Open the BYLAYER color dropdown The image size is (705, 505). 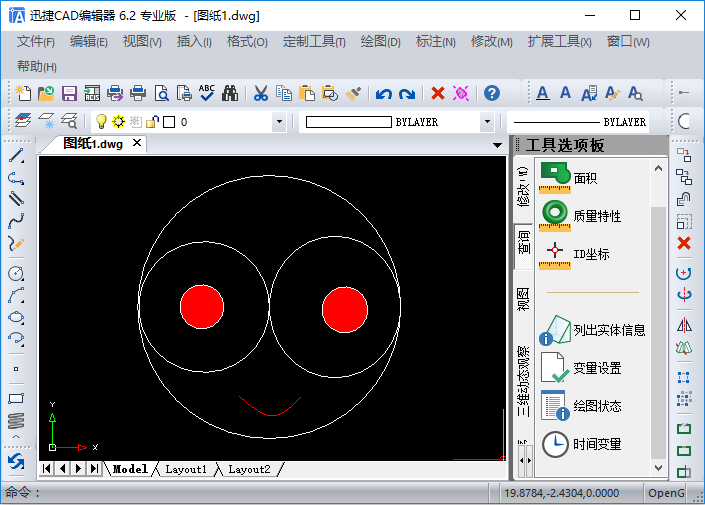(487, 121)
